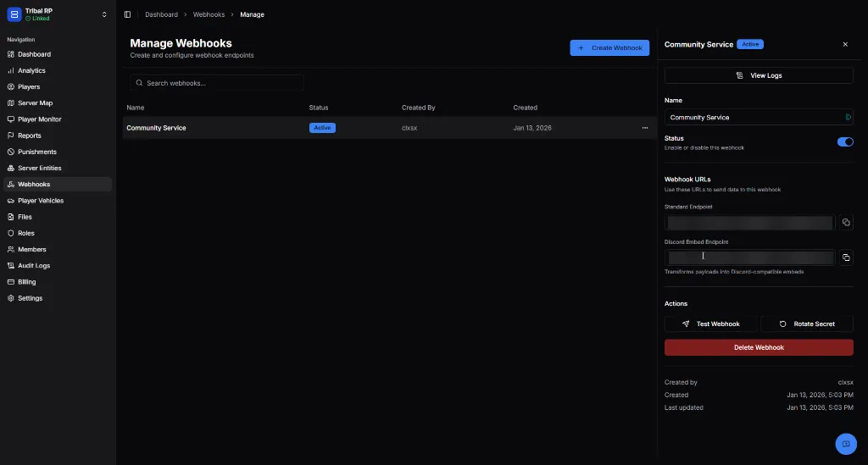Click the Rotate Secret button
The image size is (868, 465).
[x=807, y=324]
